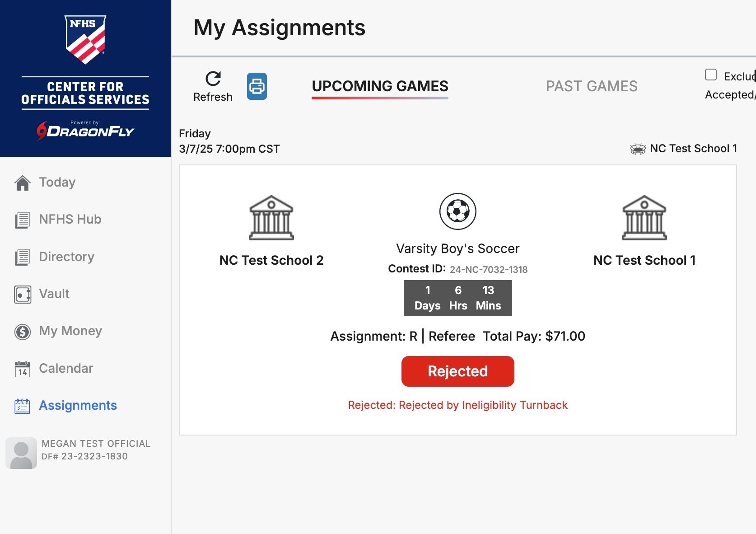The height and width of the screenshot is (534, 756).
Task: Click the Vault safe icon
Action: (x=23, y=294)
